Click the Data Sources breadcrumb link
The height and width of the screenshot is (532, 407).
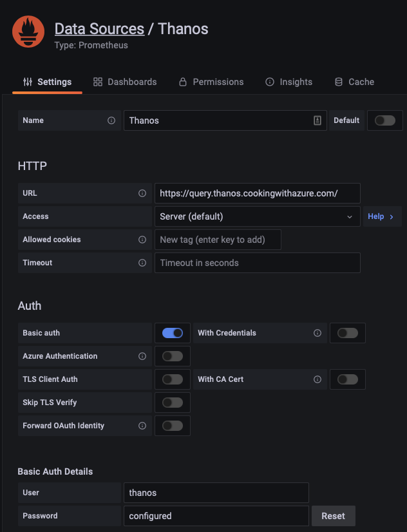click(99, 29)
